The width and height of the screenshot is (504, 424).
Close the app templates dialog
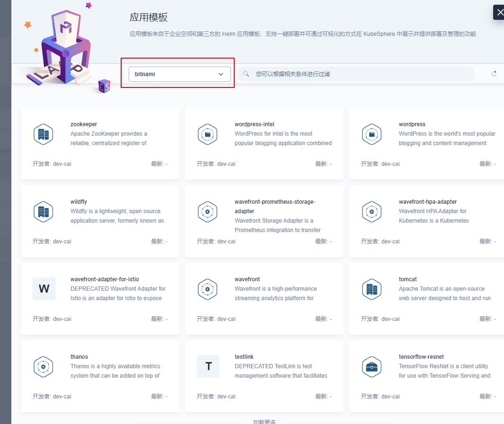500,12
